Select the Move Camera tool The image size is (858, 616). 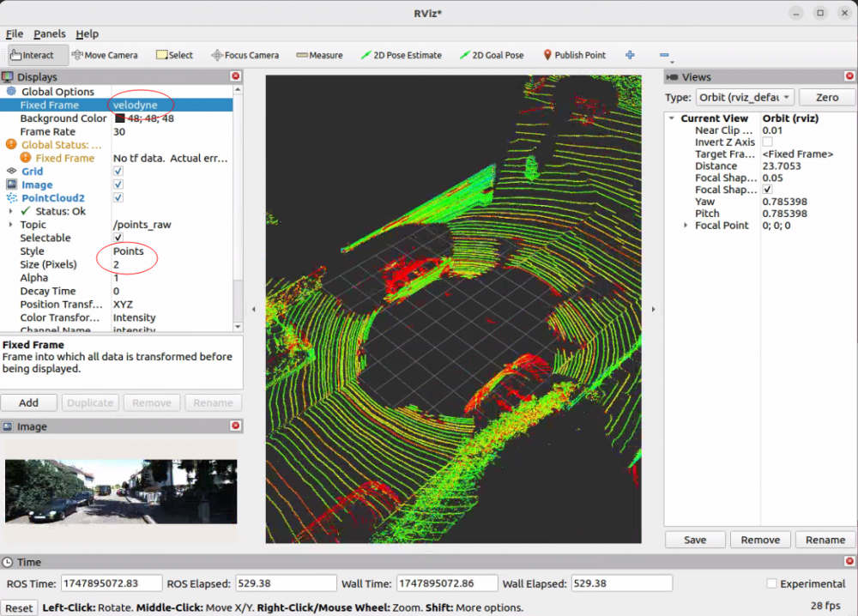[x=105, y=54]
